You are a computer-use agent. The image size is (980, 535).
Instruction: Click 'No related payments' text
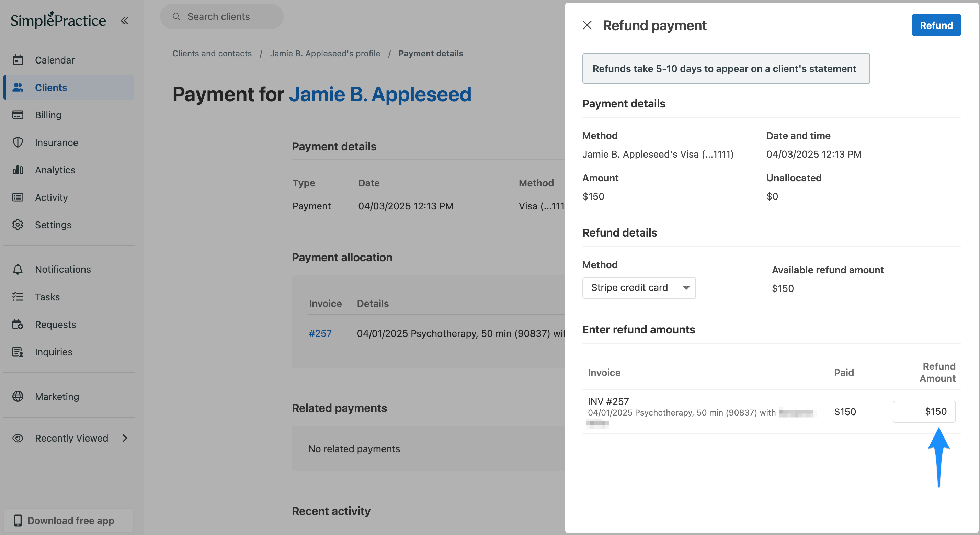(x=354, y=448)
